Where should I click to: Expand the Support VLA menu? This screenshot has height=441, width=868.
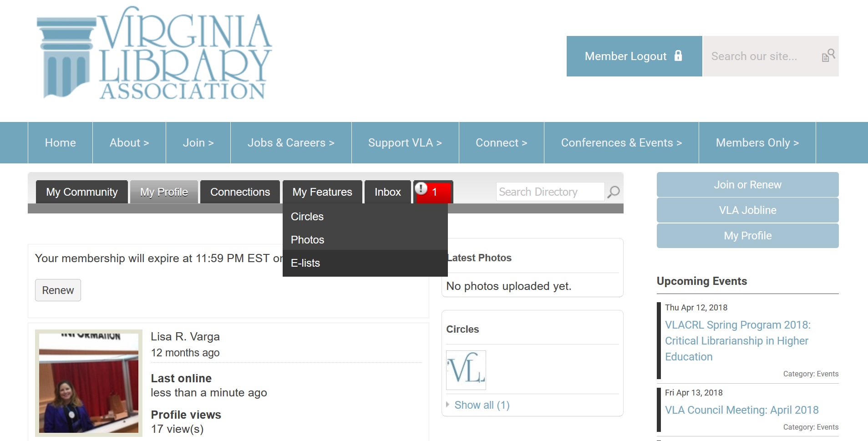[x=405, y=142]
